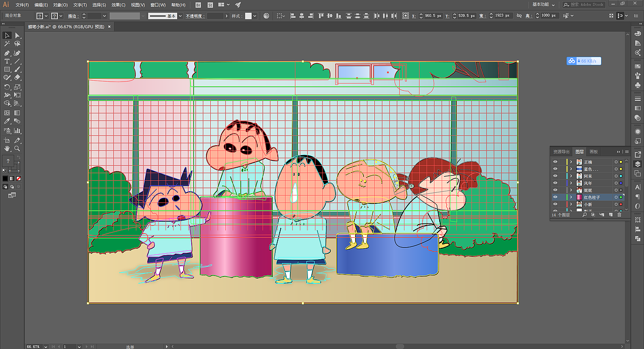Select the Zoom tool
644x349 pixels.
pyautogui.click(x=17, y=149)
